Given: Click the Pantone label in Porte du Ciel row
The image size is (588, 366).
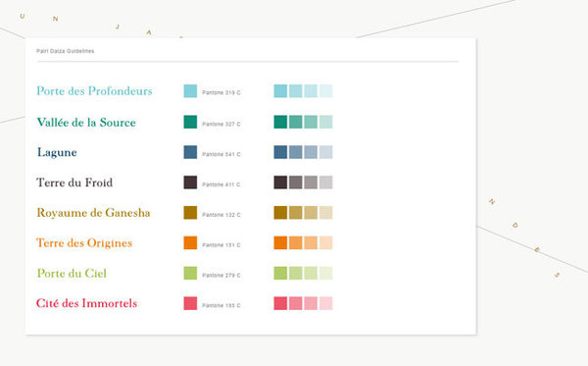Looking at the screenshot, I should pos(221,275).
